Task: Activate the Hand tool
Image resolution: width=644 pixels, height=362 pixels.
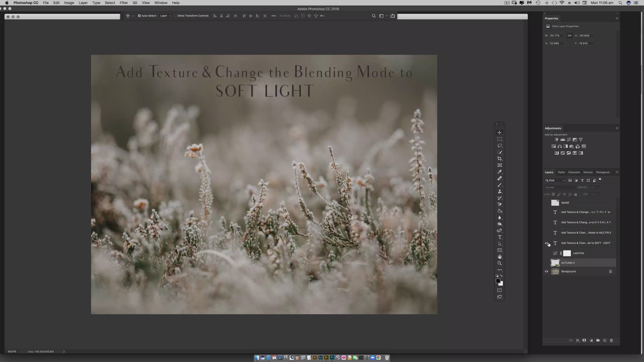Action: pyautogui.click(x=500, y=257)
